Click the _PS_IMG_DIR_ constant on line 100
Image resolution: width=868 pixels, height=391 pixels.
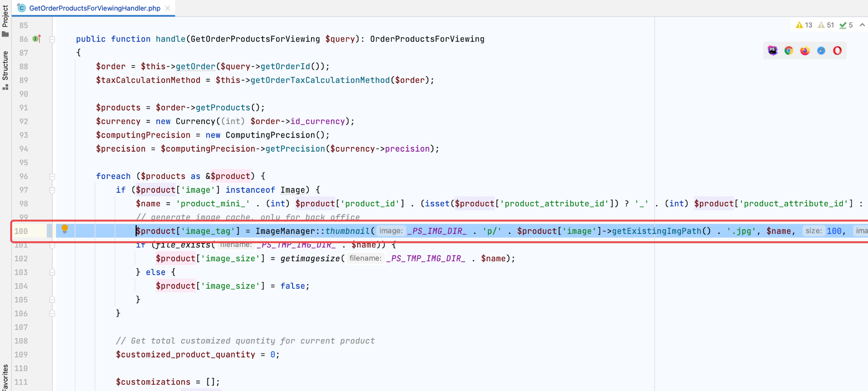tap(437, 231)
